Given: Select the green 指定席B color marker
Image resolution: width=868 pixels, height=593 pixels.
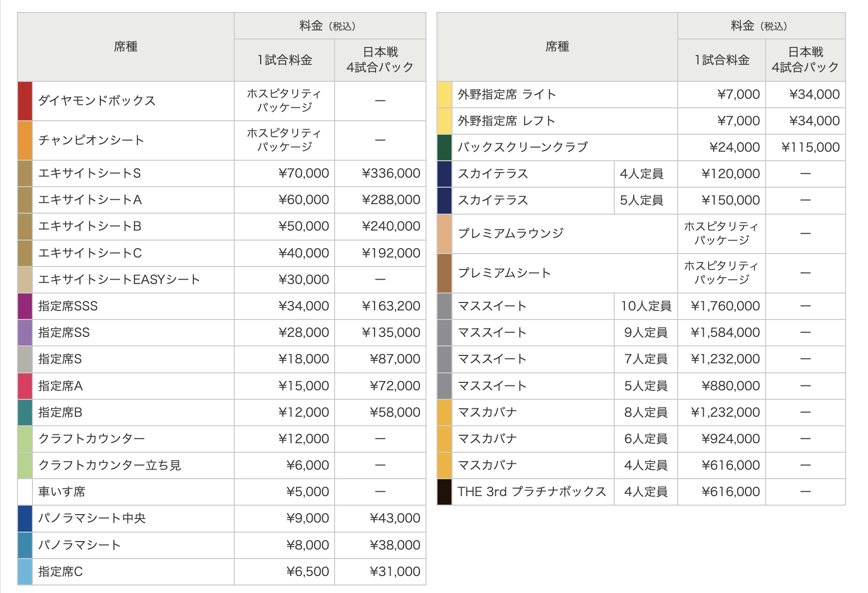Looking at the screenshot, I should pyautogui.click(x=24, y=412).
